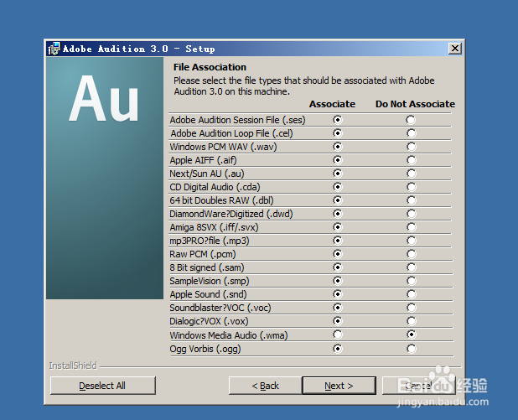
Task: Click the Adobe Audition Session File (.ses) label
Action: [x=237, y=120]
